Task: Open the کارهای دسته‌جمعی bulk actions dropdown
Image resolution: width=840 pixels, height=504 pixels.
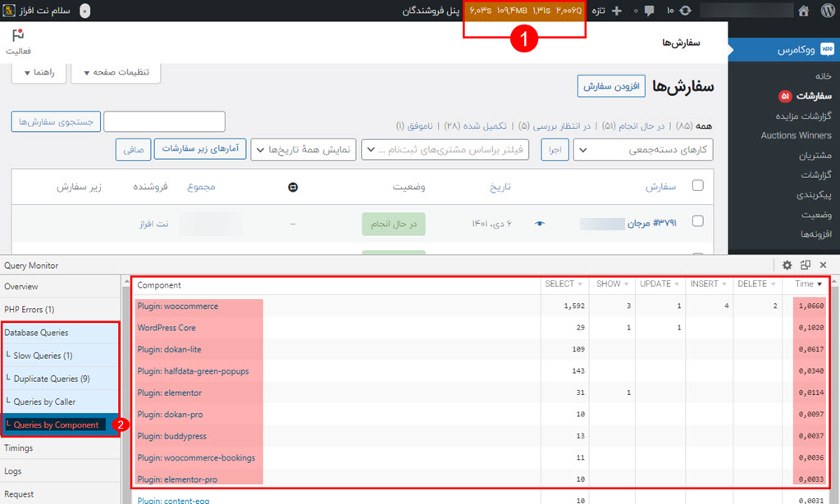Action: pos(643,150)
